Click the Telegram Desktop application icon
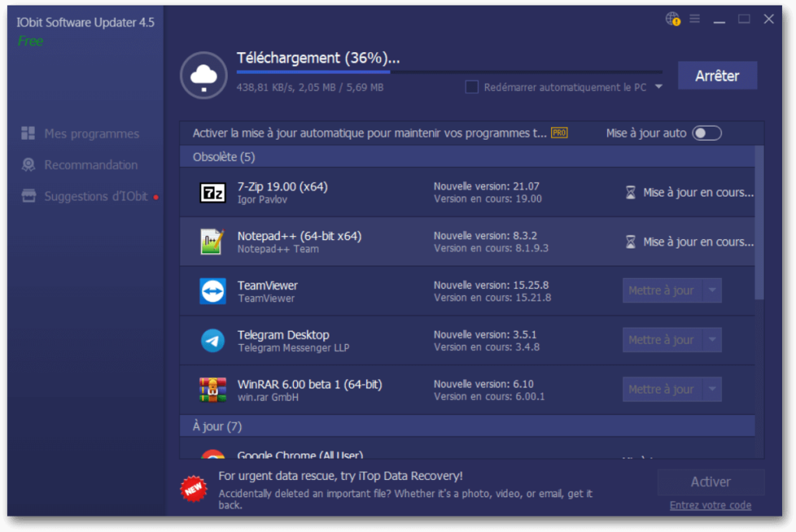Screen dimensions: 796x532 coord(213,341)
